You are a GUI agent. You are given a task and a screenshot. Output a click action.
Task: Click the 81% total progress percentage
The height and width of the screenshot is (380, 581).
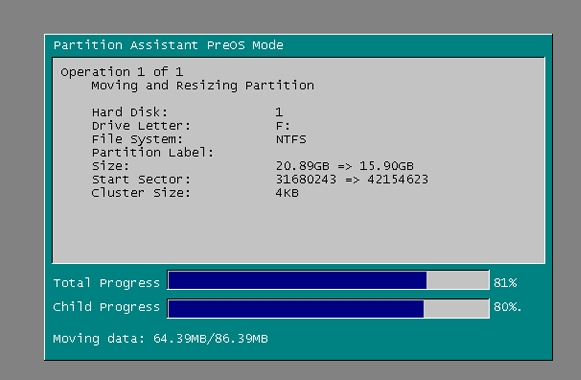coord(505,283)
